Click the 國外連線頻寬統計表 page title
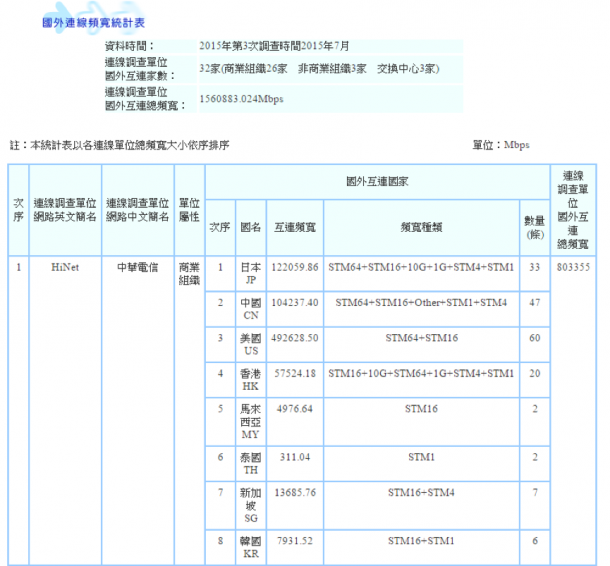The image size is (610, 566). (93, 23)
